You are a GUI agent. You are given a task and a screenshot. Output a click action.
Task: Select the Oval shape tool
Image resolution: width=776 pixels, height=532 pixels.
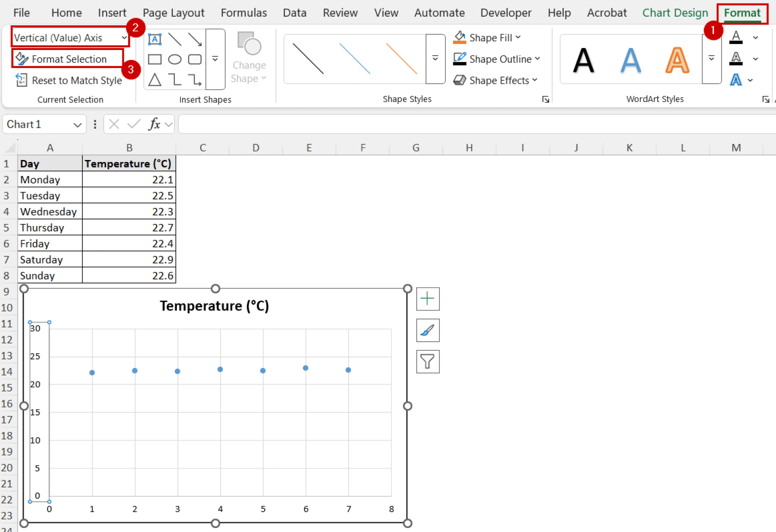click(174, 59)
